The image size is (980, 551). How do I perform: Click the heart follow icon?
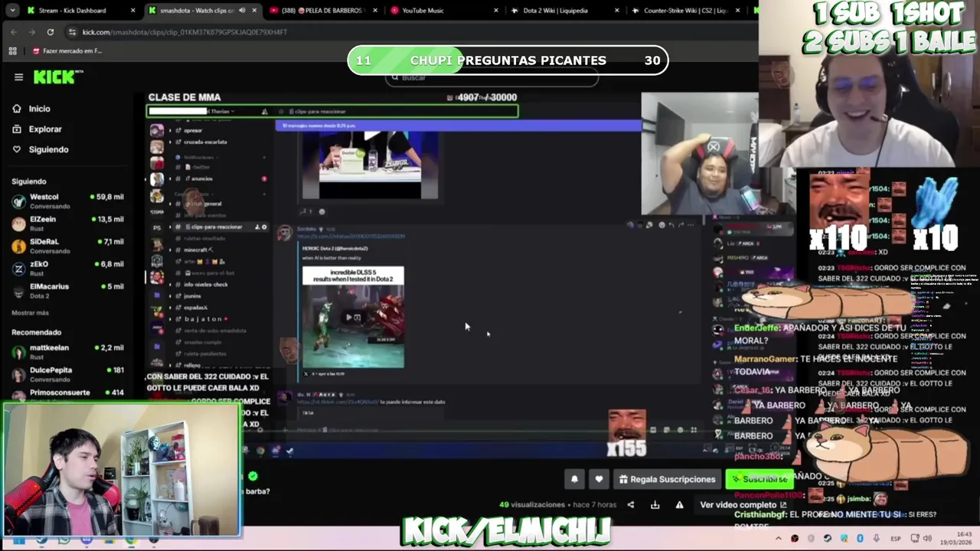599,479
